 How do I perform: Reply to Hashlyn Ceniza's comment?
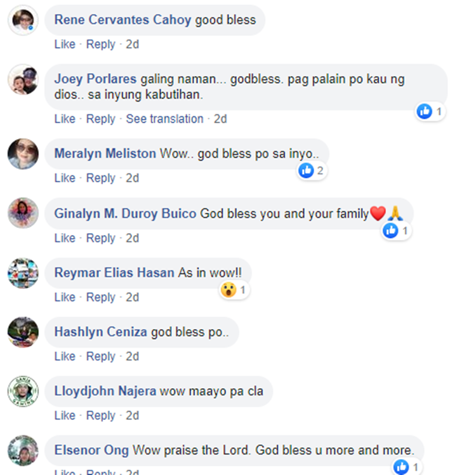point(101,356)
